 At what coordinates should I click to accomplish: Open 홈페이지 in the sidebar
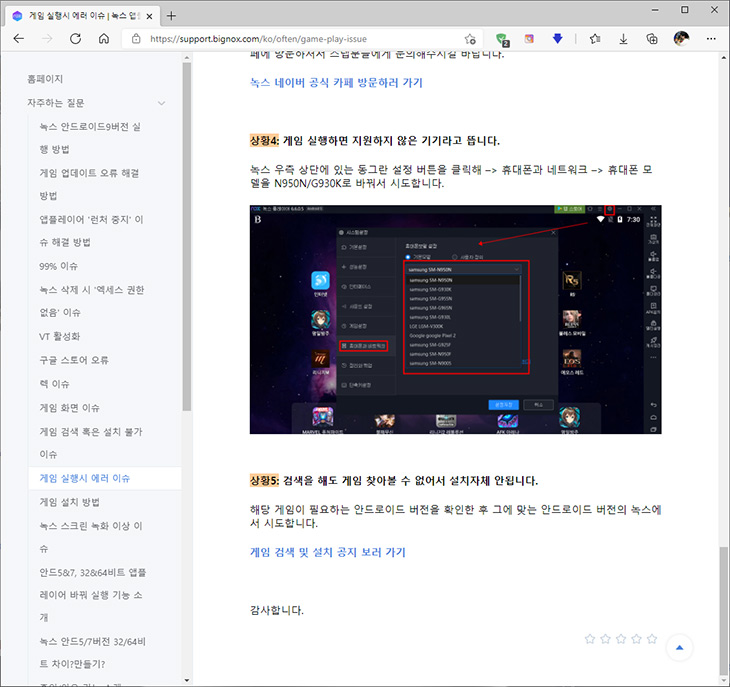click(x=45, y=79)
